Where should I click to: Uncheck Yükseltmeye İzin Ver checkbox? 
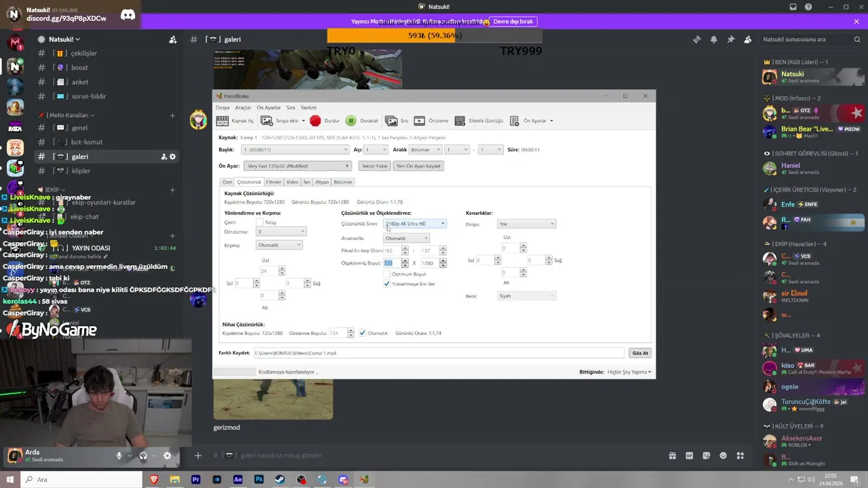387,284
